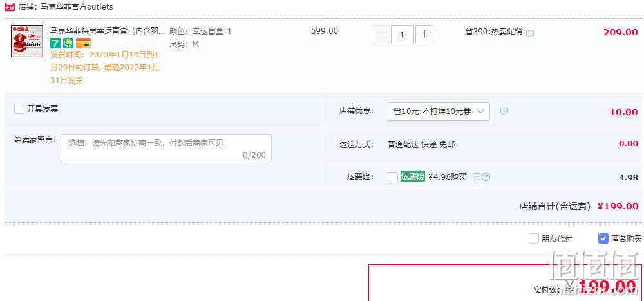This screenshot has width=644, height=301.
Task: Click the ¥199.00 store total amount
Action: pyautogui.click(x=618, y=206)
